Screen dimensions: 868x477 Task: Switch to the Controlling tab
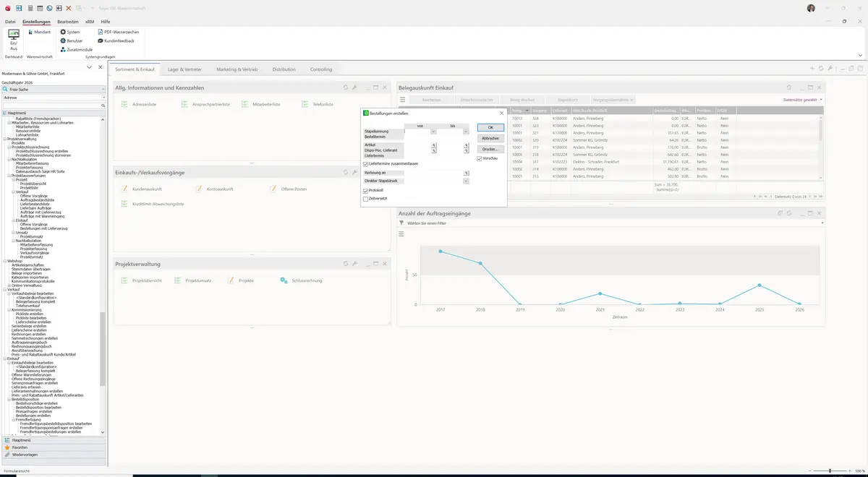click(321, 69)
